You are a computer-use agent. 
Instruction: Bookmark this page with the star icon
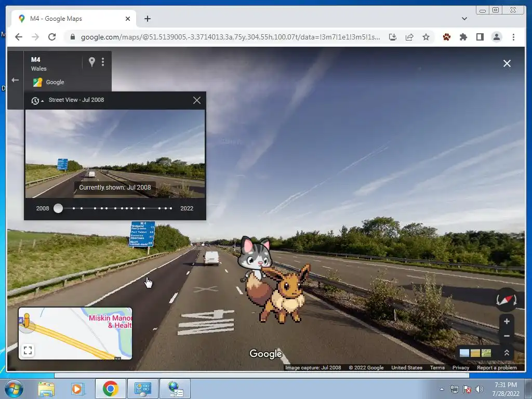click(x=426, y=37)
